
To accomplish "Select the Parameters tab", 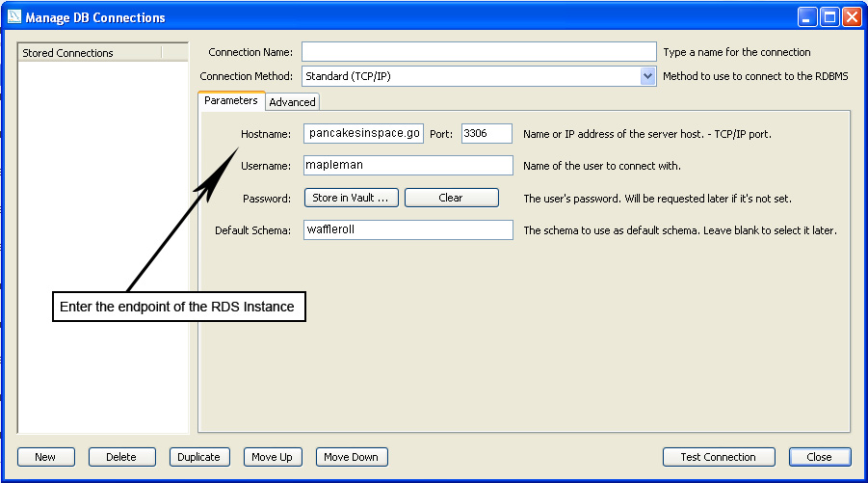I will click(x=231, y=101).
